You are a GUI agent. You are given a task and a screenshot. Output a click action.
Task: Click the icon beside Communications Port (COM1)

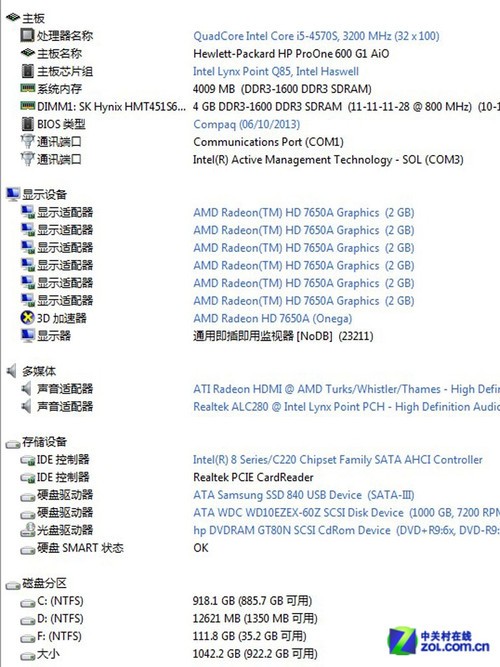click(28, 142)
